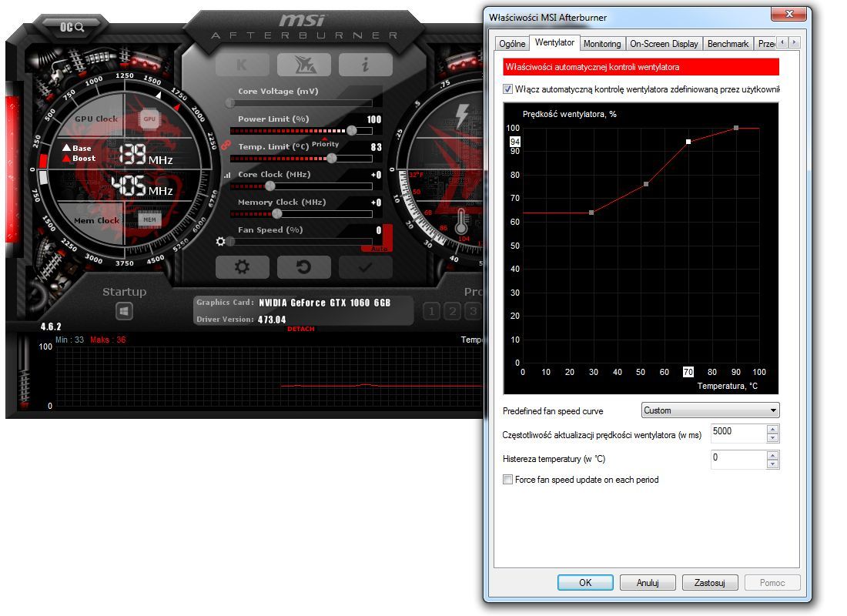
Task: Select fan curve point at 70°C
Action: pos(688,142)
